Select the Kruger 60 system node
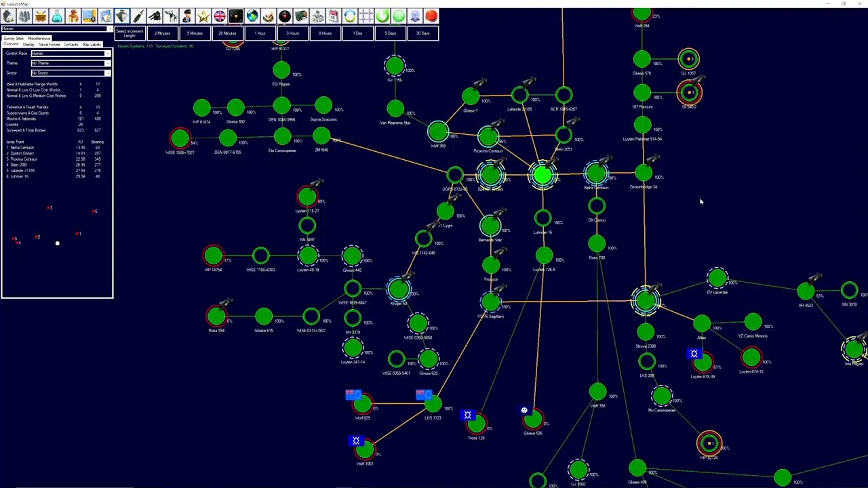Screen dimensions: 868x488 pyautogui.click(x=398, y=289)
